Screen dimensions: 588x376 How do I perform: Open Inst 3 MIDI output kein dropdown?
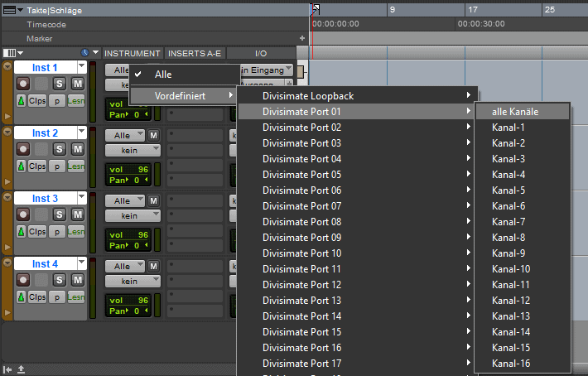coord(133,216)
